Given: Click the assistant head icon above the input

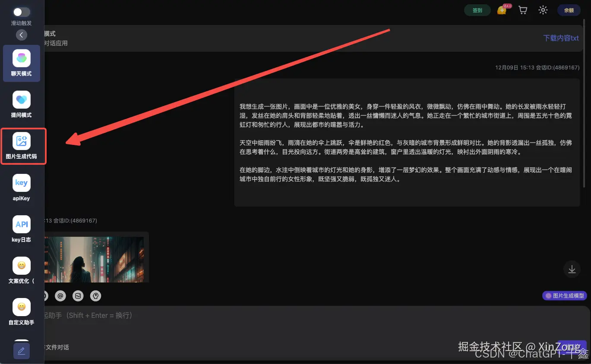Looking at the screenshot, I should [95, 295].
